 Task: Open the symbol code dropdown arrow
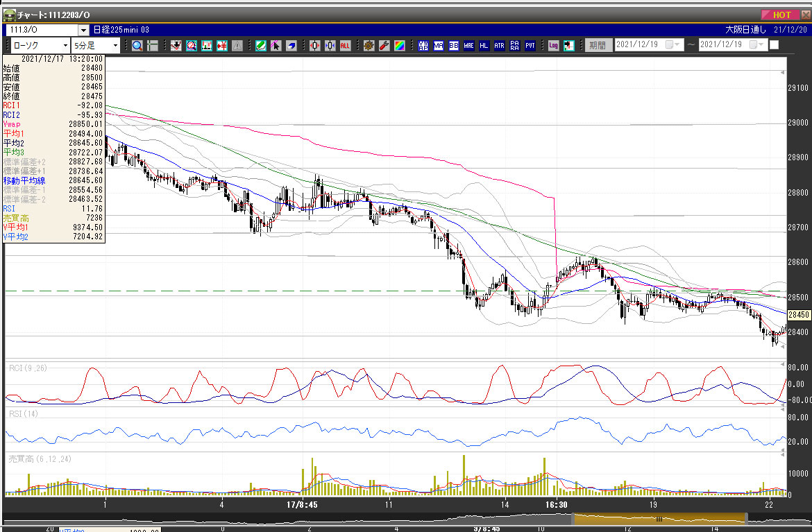(x=83, y=30)
